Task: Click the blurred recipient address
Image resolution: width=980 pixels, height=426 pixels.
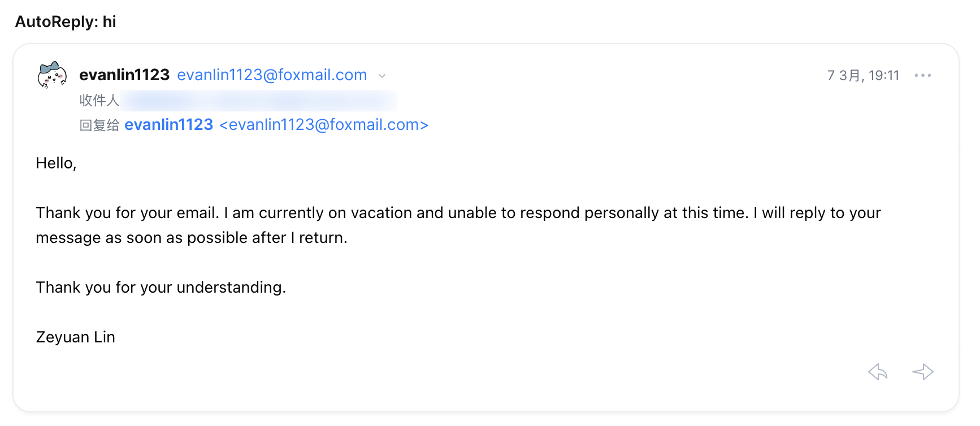Action: point(258,101)
